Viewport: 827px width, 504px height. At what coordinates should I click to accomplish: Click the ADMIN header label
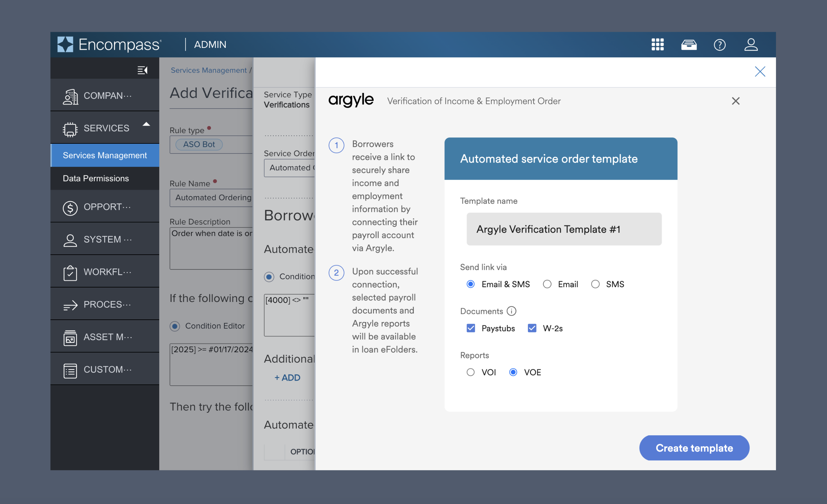[210, 44]
